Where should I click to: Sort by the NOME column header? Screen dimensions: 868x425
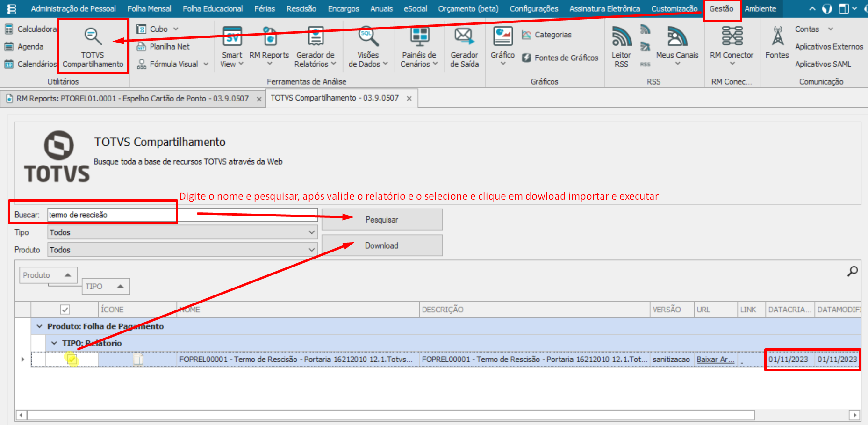tap(298, 310)
